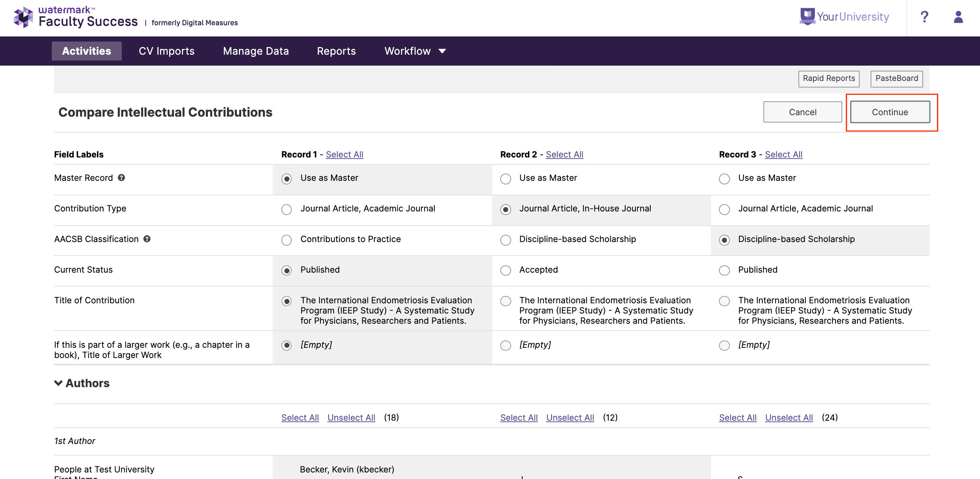Select All authors for Record 1

coord(300,418)
